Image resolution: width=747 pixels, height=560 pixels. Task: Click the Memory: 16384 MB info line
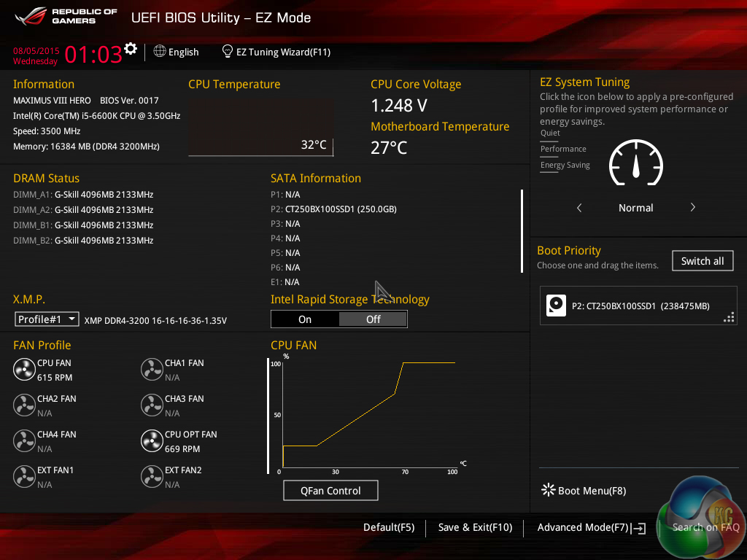coord(86,146)
